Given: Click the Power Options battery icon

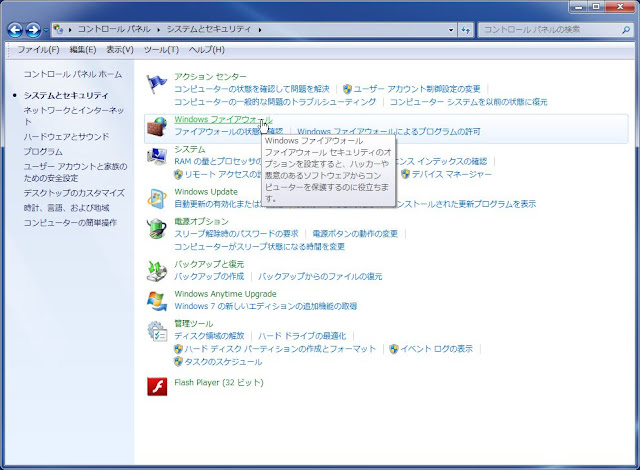Looking at the screenshot, I should pyautogui.click(x=157, y=228).
